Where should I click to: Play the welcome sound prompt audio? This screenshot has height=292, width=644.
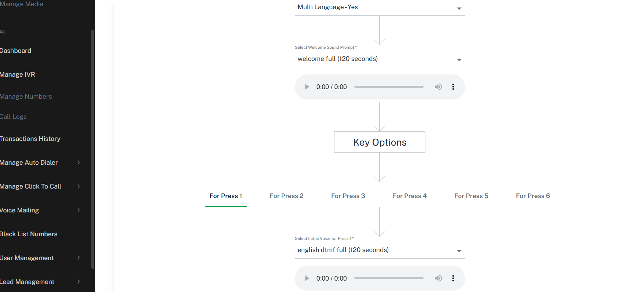[307, 87]
